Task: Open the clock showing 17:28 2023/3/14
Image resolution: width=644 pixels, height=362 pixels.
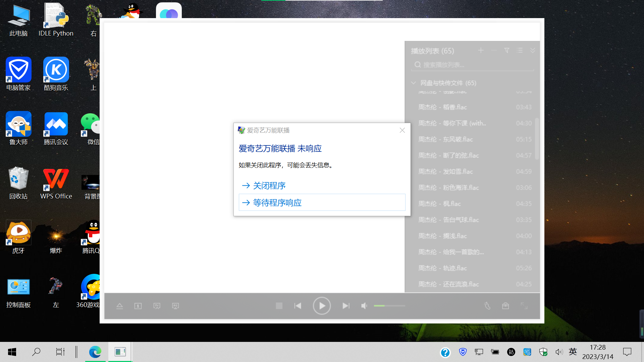Action: (x=598, y=352)
